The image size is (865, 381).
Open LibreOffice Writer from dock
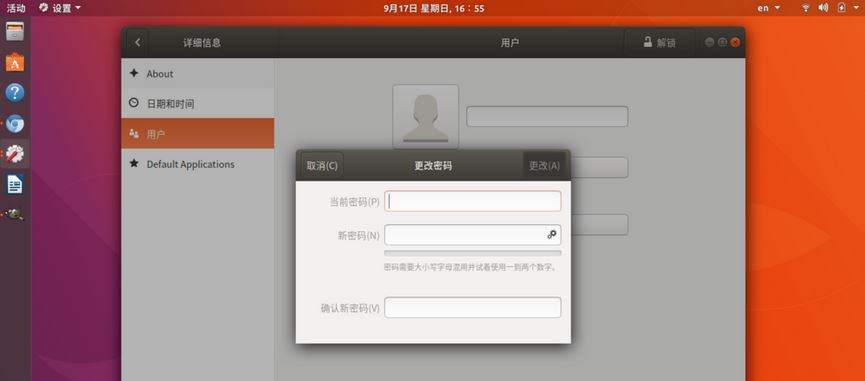tap(15, 184)
